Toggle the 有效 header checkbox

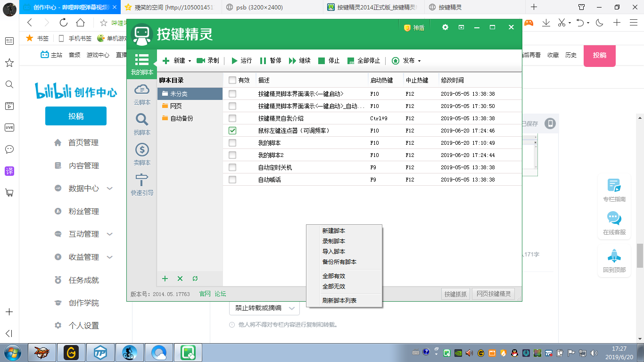(x=232, y=80)
